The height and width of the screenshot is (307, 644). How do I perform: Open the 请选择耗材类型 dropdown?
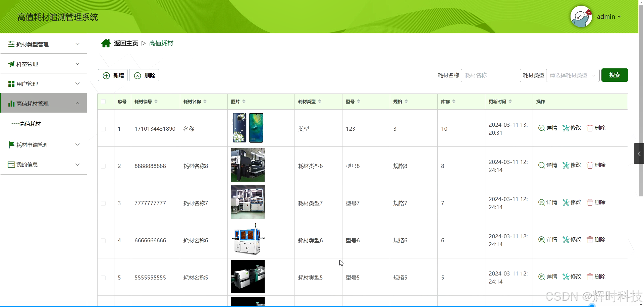(x=573, y=75)
